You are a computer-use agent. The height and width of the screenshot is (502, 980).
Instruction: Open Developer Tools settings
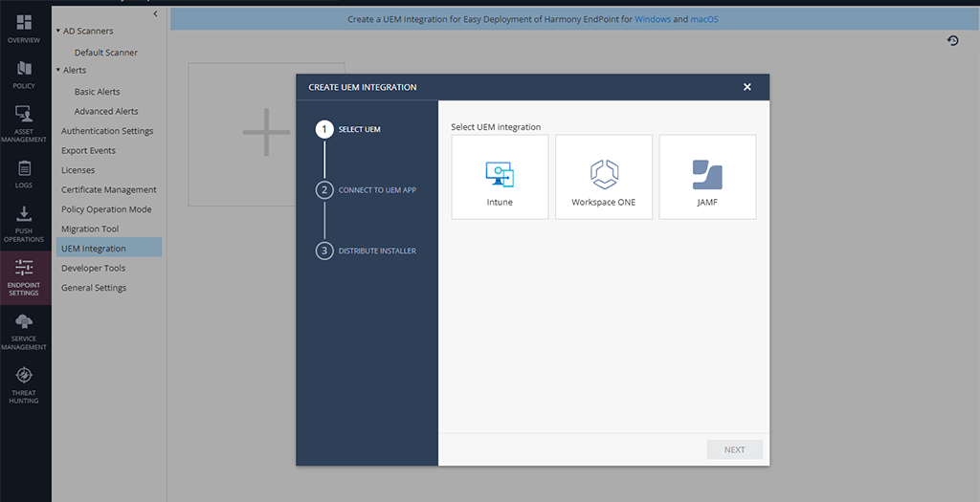coord(93,268)
